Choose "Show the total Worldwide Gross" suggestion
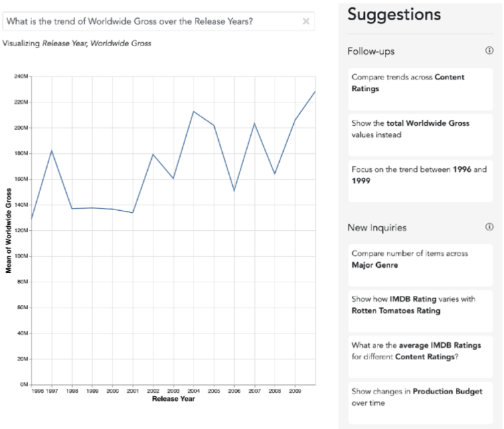Image resolution: width=504 pixels, height=429 pixels. point(420,129)
